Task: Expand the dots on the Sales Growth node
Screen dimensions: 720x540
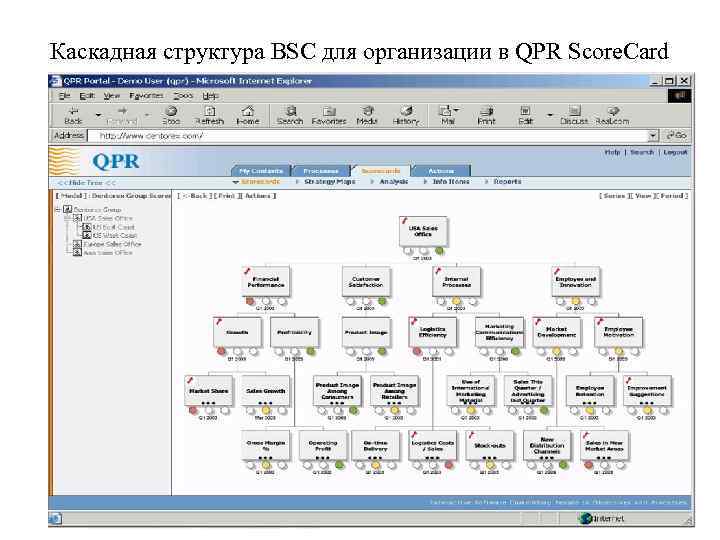Action: tap(265, 403)
